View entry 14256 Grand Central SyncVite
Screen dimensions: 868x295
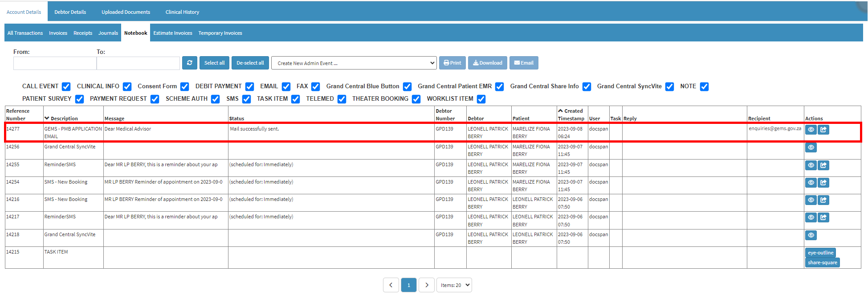[811, 147]
